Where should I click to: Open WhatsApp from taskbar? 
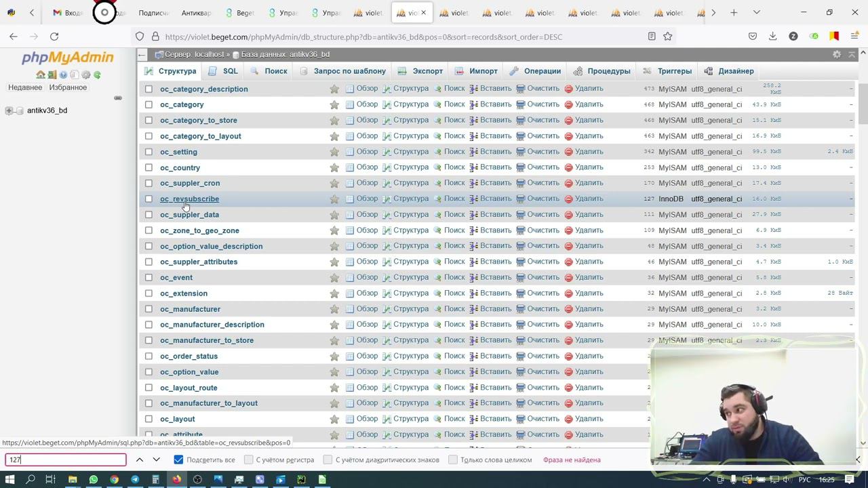(93, 480)
